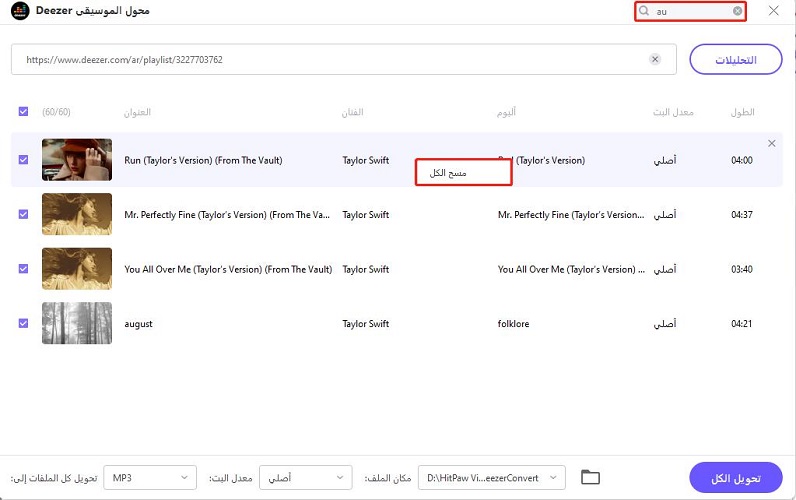Click the 'التحليلات' analyze button
796x500 pixels.
tap(736, 59)
